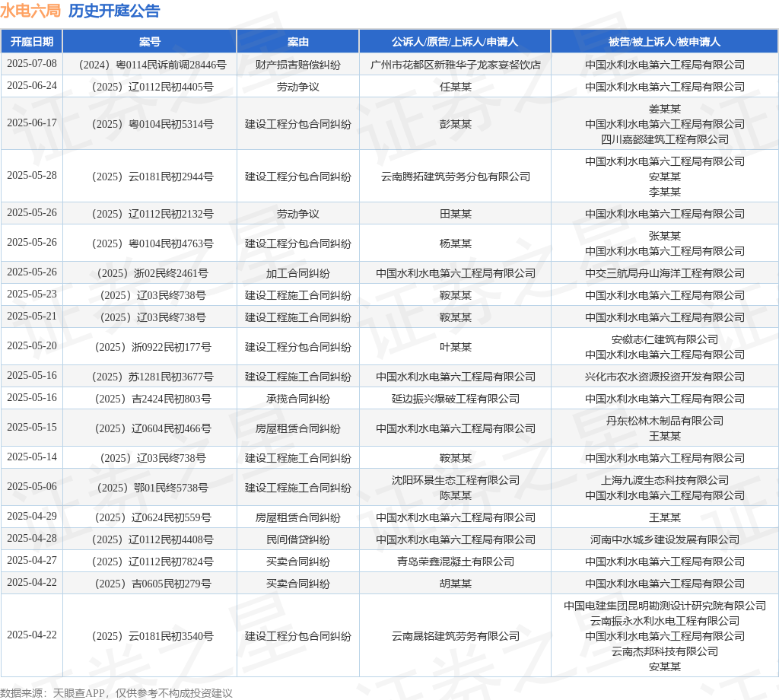The width and height of the screenshot is (779, 700).
Task: Select the 被告/被上诉人/被申请人 column header
Action: coord(665,42)
